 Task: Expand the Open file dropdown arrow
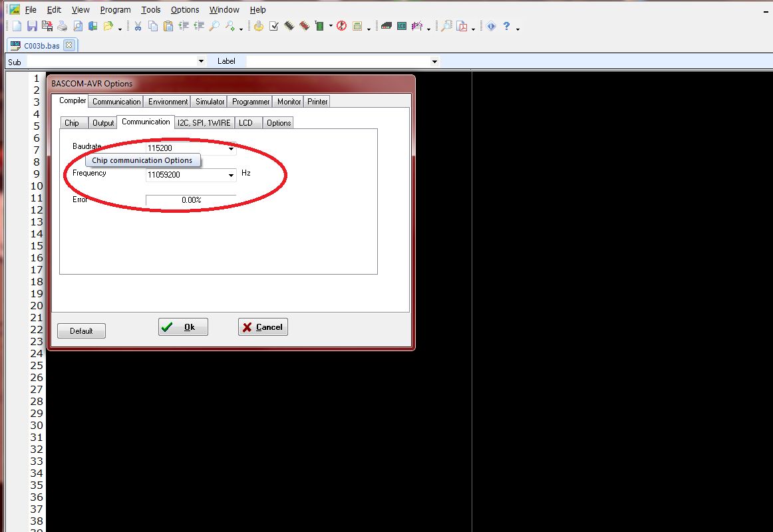coord(120,29)
